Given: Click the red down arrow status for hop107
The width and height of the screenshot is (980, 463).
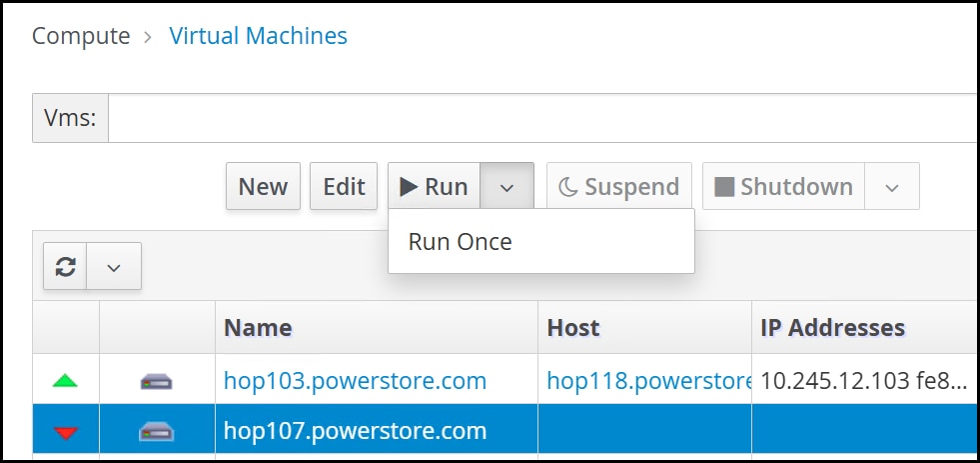Looking at the screenshot, I should click(65, 432).
